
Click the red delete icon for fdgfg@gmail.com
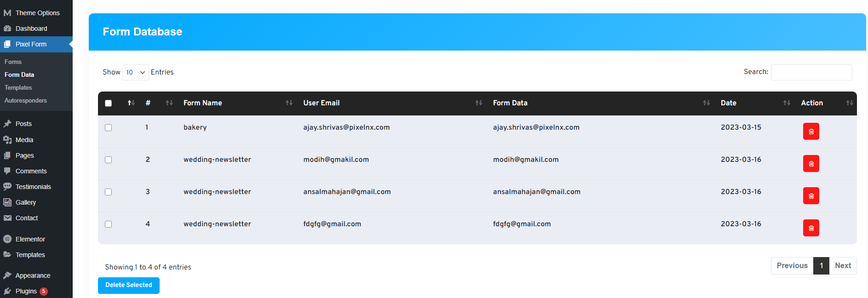[x=811, y=228]
